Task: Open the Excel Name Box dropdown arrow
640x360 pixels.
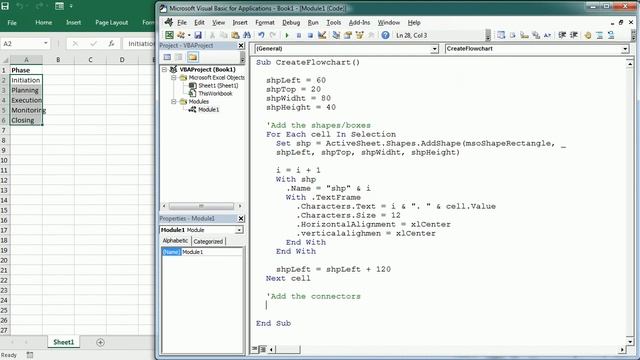Action: pyautogui.click(x=46, y=43)
